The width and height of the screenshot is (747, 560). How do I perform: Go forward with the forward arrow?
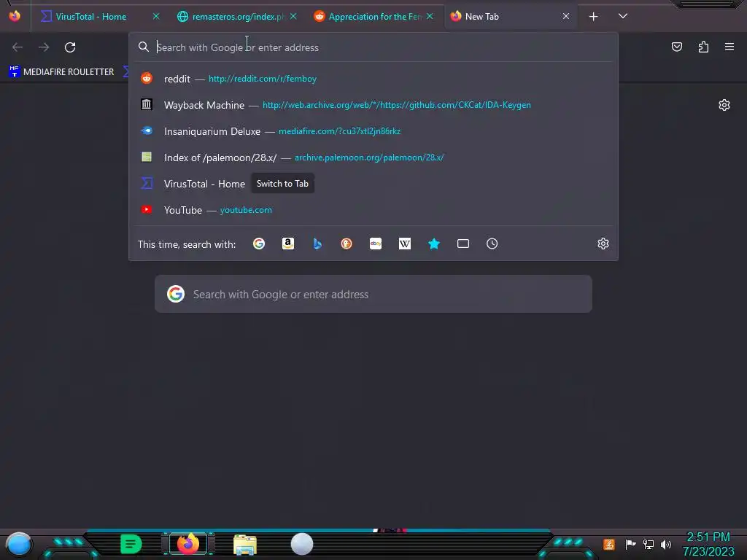44,47
